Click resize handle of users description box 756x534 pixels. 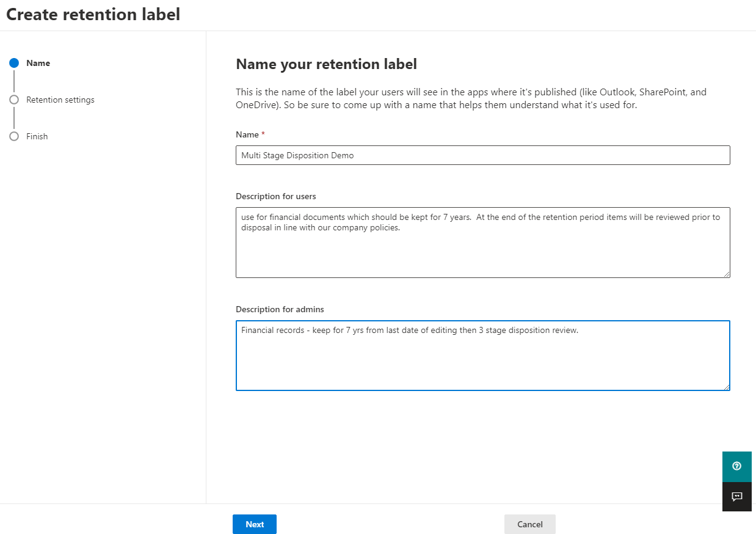tap(726, 274)
